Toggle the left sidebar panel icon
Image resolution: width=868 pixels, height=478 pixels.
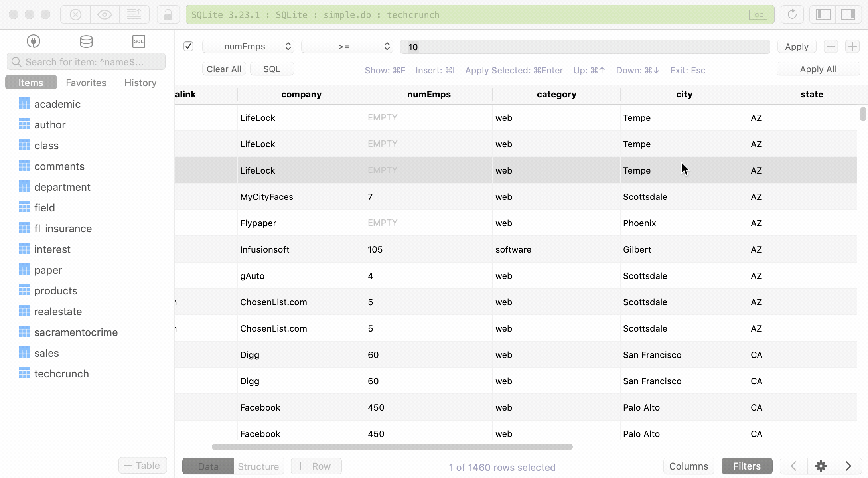822,14
